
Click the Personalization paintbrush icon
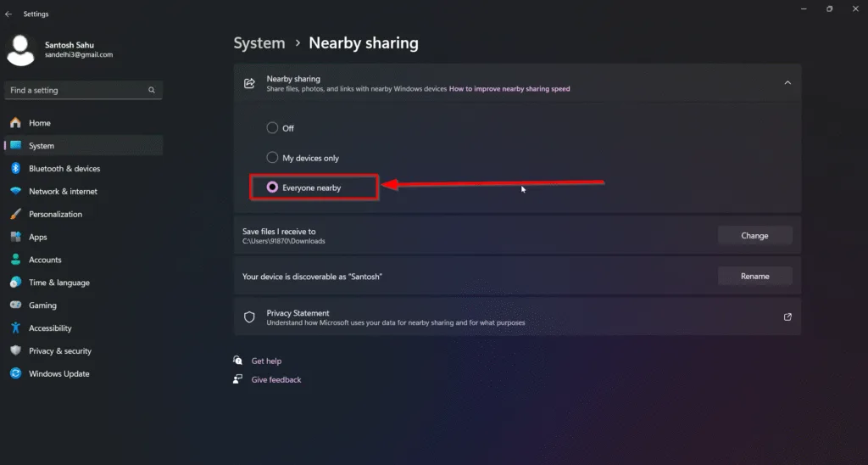15,213
